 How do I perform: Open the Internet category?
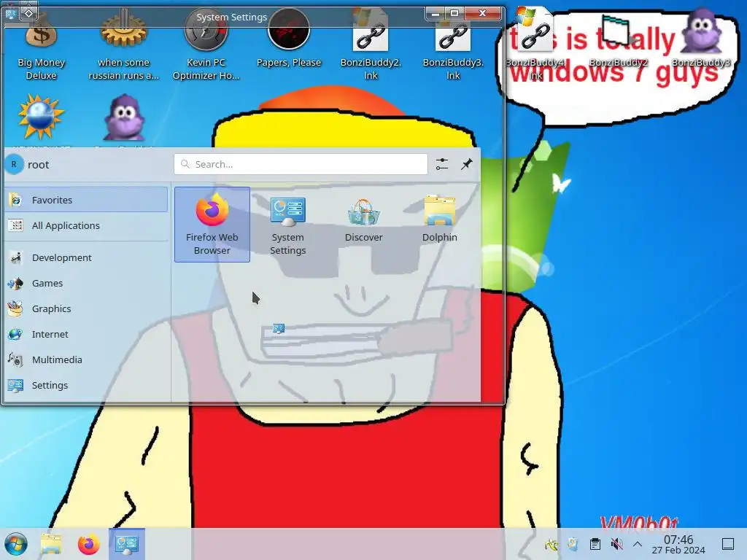pos(86,334)
